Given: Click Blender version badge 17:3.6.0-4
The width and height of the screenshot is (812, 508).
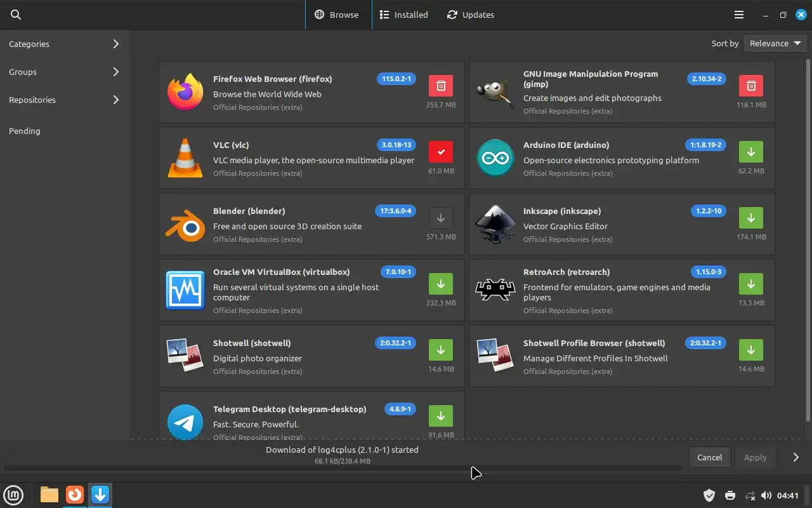Looking at the screenshot, I should click(395, 211).
